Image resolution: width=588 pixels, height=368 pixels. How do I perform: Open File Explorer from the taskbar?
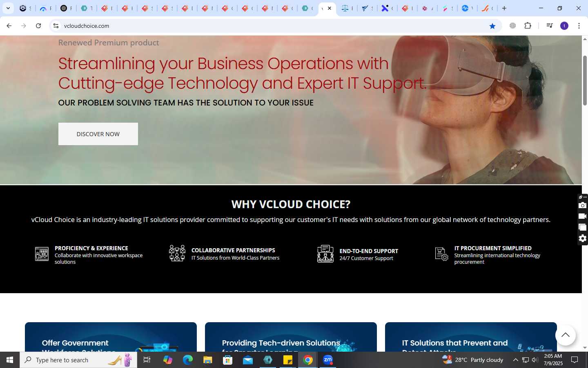(x=208, y=360)
